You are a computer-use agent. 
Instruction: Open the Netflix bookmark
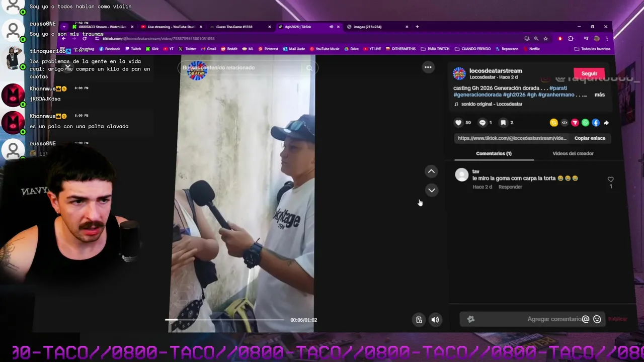coord(531,49)
